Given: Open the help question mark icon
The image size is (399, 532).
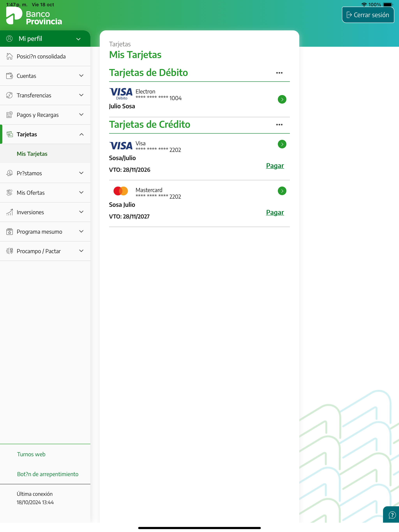Looking at the screenshot, I should pyautogui.click(x=392, y=515).
